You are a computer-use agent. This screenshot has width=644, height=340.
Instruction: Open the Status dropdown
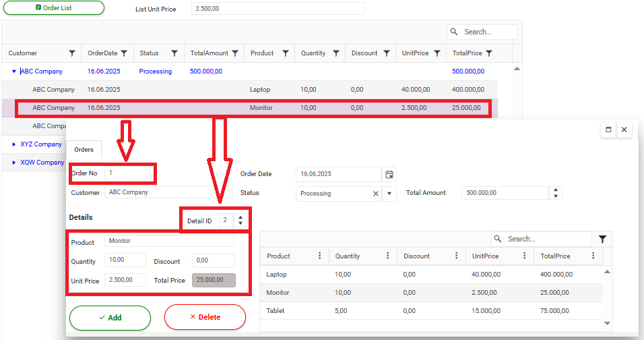pos(389,194)
